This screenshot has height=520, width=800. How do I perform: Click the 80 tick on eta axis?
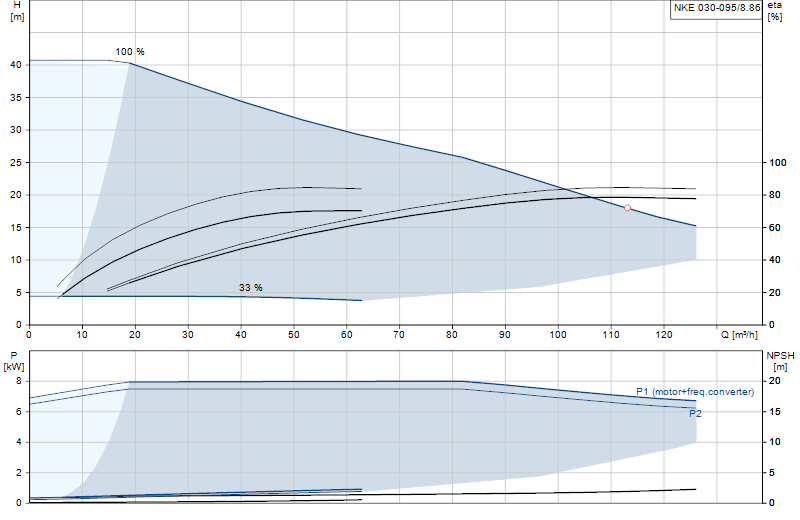tap(775, 195)
